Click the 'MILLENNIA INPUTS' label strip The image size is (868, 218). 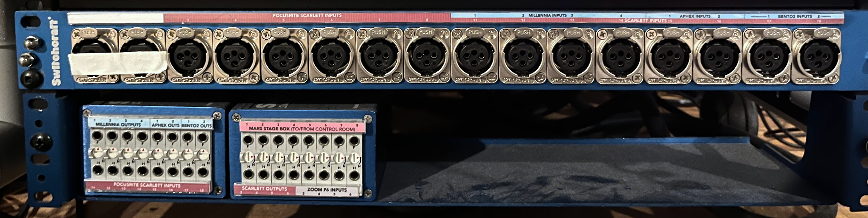click(x=547, y=15)
